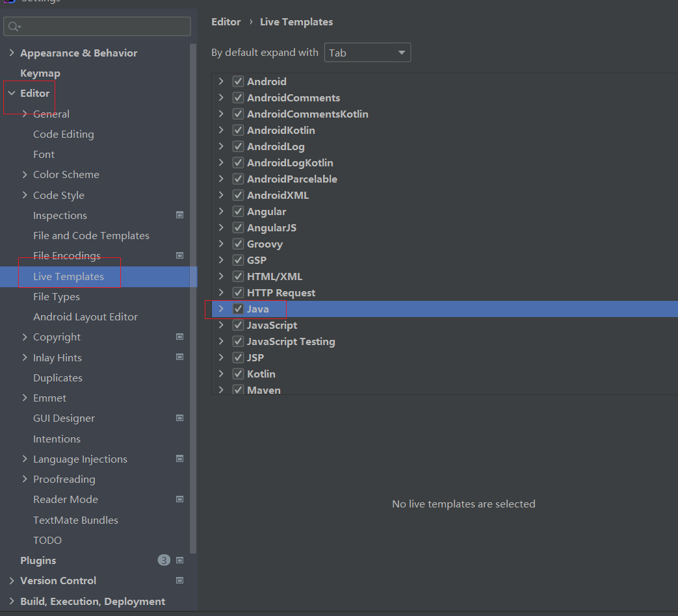Open the Proofreading settings

(x=64, y=480)
